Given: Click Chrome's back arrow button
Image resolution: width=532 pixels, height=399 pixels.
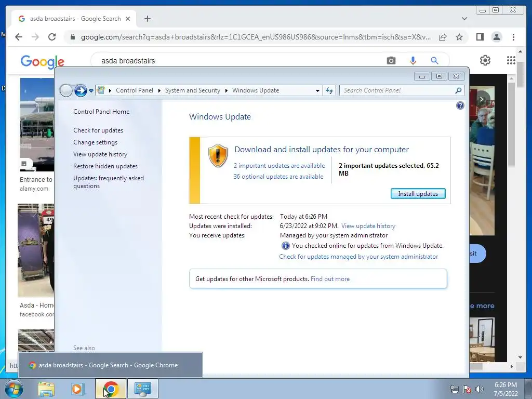Looking at the screenshot, I should pos(19,37).
